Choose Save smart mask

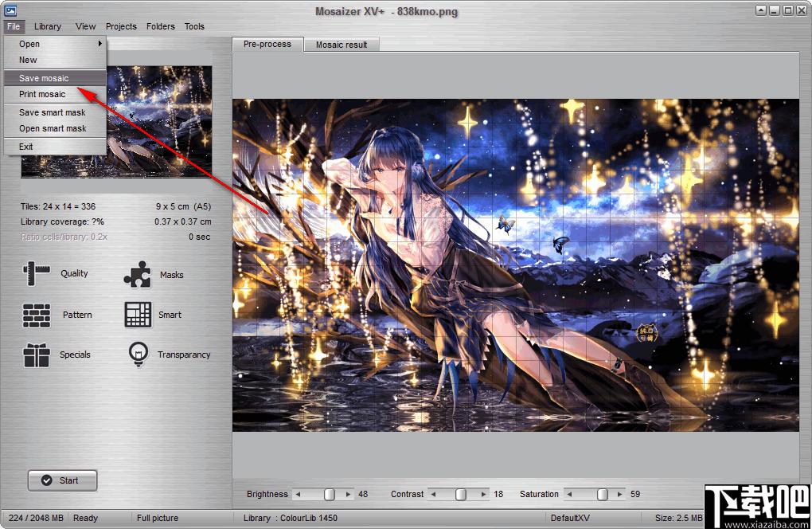point(55,112)
